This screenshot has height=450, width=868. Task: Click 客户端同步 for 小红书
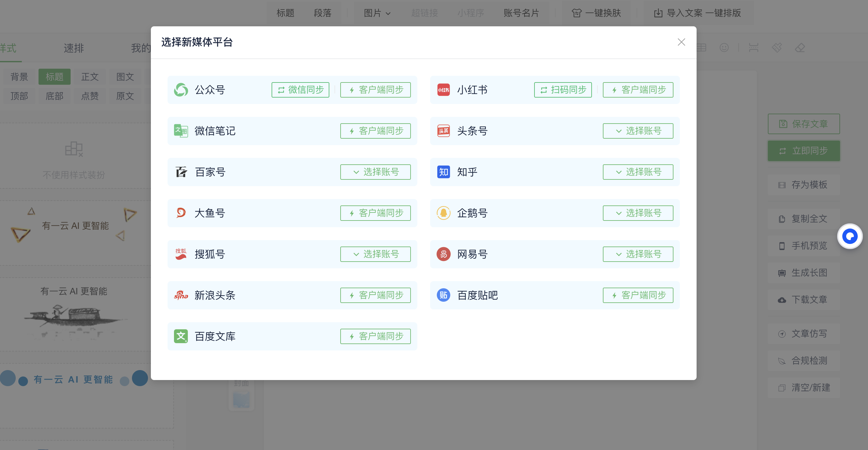coord(638,90)
